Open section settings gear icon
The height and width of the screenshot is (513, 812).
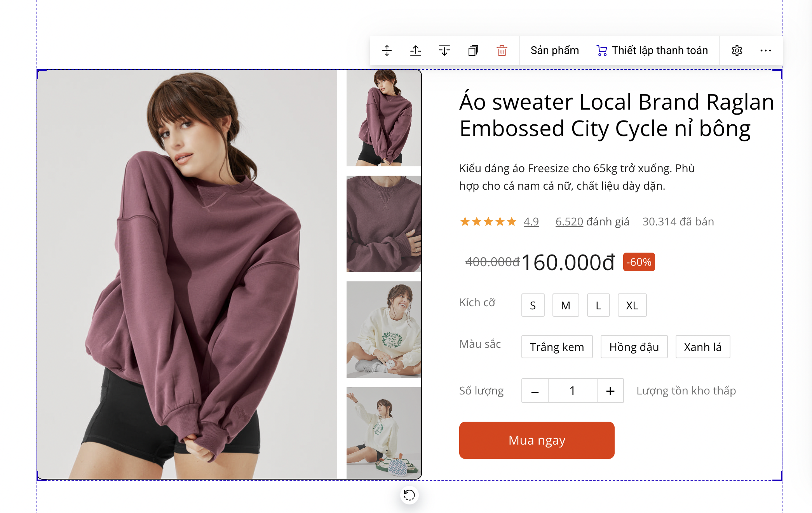pos(737,51)
